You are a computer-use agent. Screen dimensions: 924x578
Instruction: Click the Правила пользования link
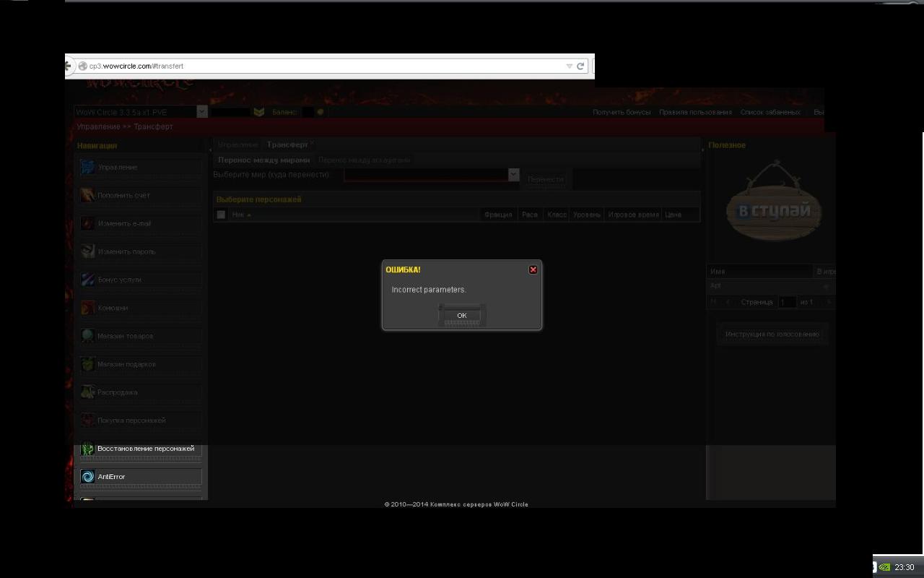pos(695,113)
